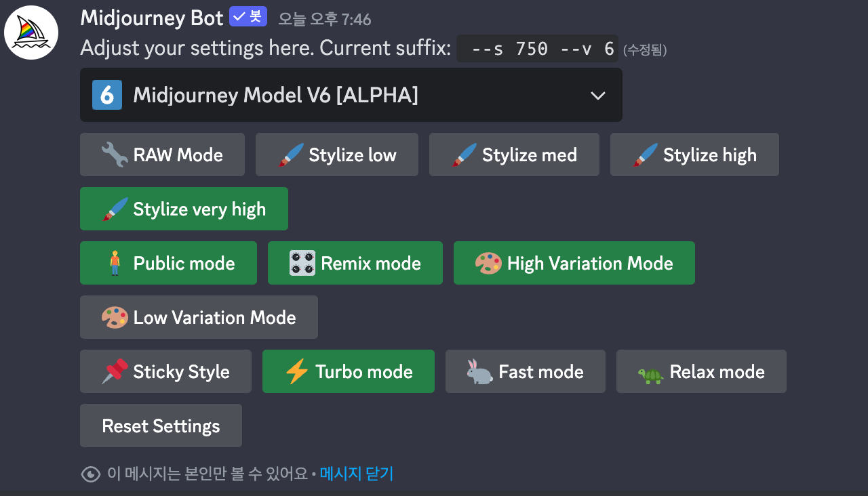Click the Midjourney Bot username
The height and width of the screenshot is (496, 868).
point(152,18)
